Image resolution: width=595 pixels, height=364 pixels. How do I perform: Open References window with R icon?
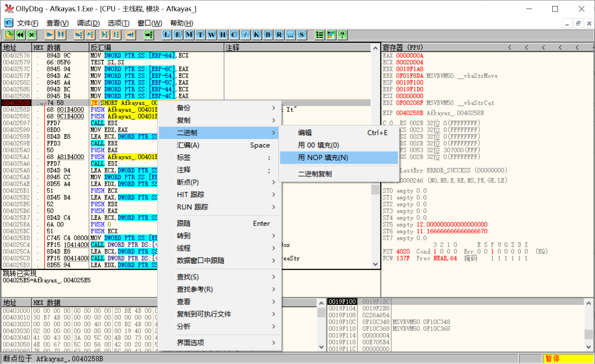tap(279, 35)
